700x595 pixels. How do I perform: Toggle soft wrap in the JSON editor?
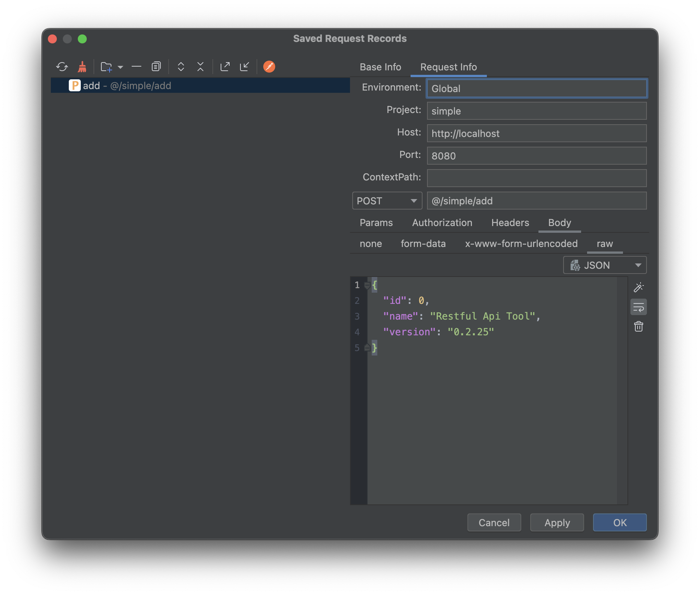point(639,306)
